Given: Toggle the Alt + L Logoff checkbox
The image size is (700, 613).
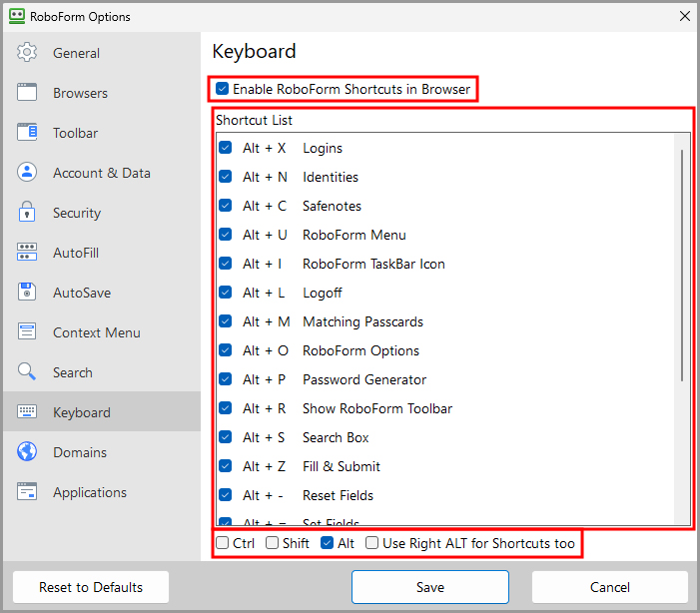Looking at the screenshot, I should pos(225,293).
